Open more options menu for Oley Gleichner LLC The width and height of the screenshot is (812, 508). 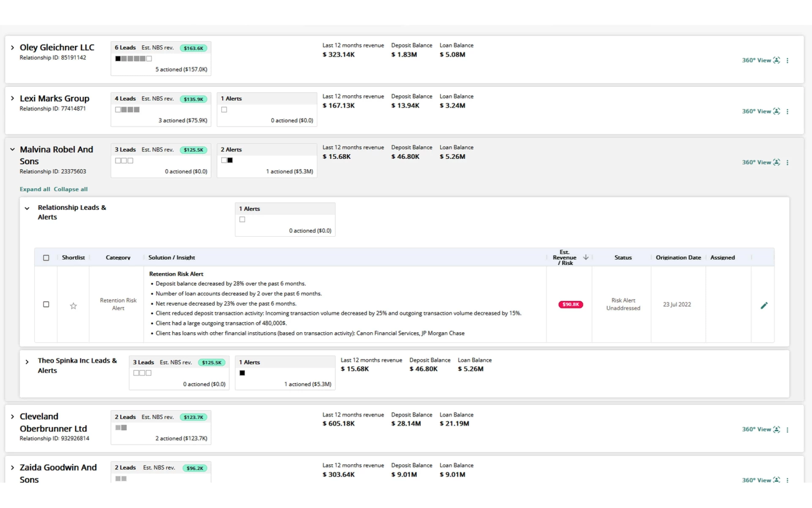coord(787,61)
